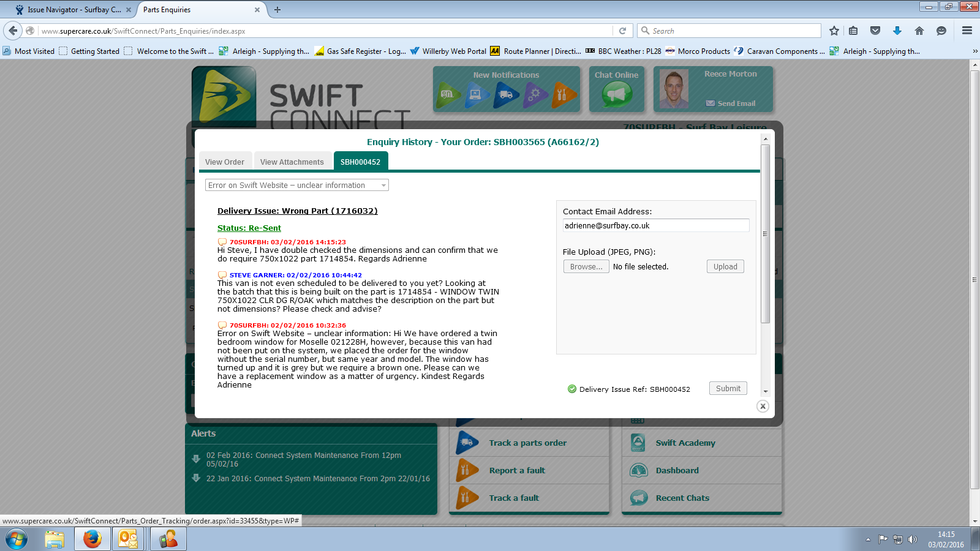Click the Contact Email Address field
The image size is (980, 551).
656,225
